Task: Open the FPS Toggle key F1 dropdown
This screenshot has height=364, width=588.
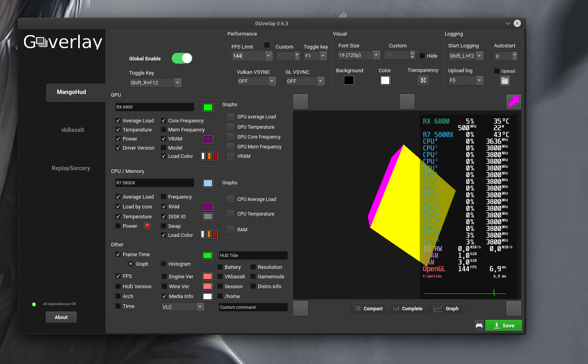Action: (323, 56)
